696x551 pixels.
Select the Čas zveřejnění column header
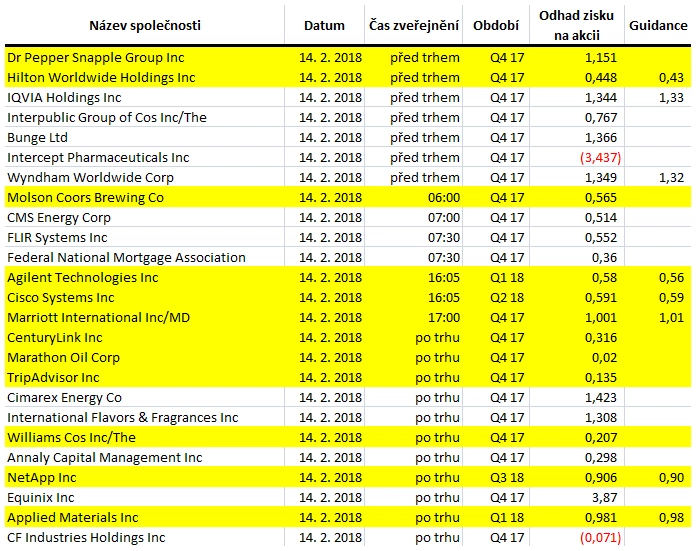(x=414, y=25)
